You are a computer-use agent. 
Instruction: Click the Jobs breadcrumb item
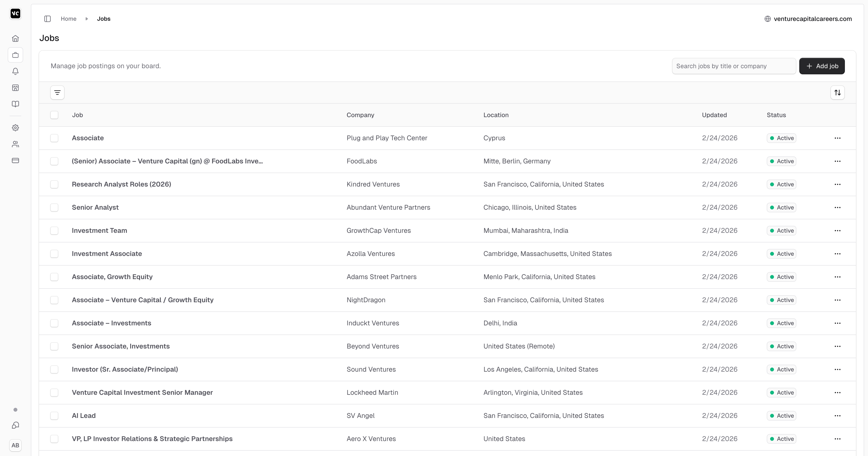click(103, 19)
